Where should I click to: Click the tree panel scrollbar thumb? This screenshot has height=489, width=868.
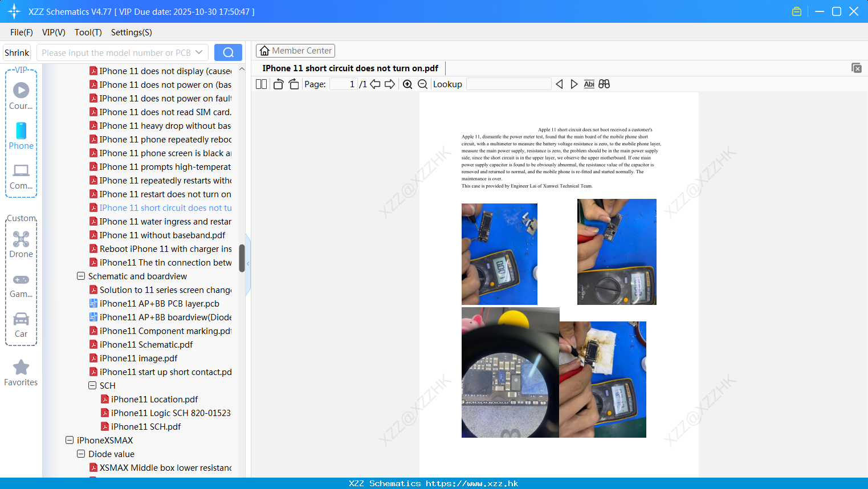click(x=242, y=258)
